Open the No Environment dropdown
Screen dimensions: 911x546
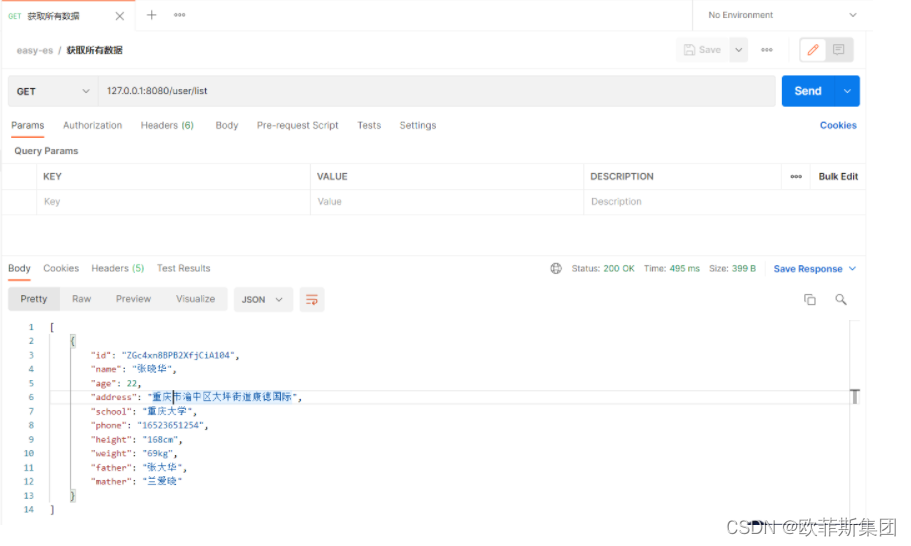(x=782, y=15)
